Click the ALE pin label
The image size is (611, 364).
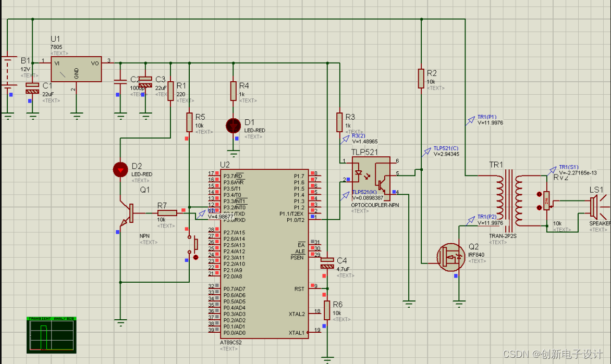click(300, 252)
